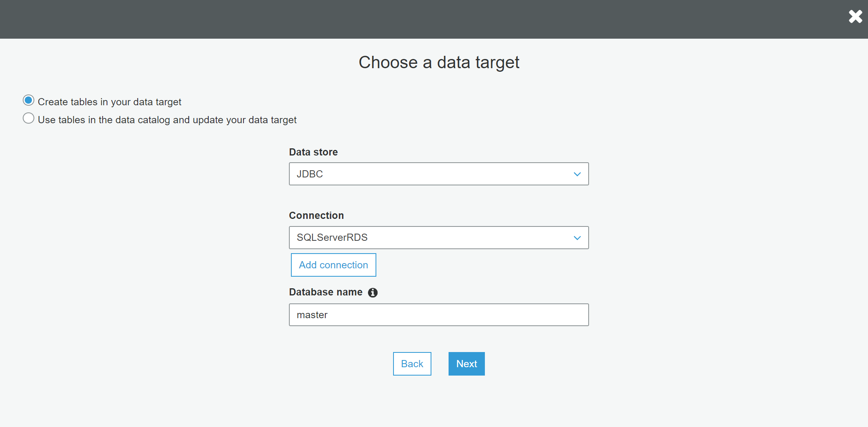Select the Use tables in data catalog radio
Screen dimensions: 868x427
(28, 118)
